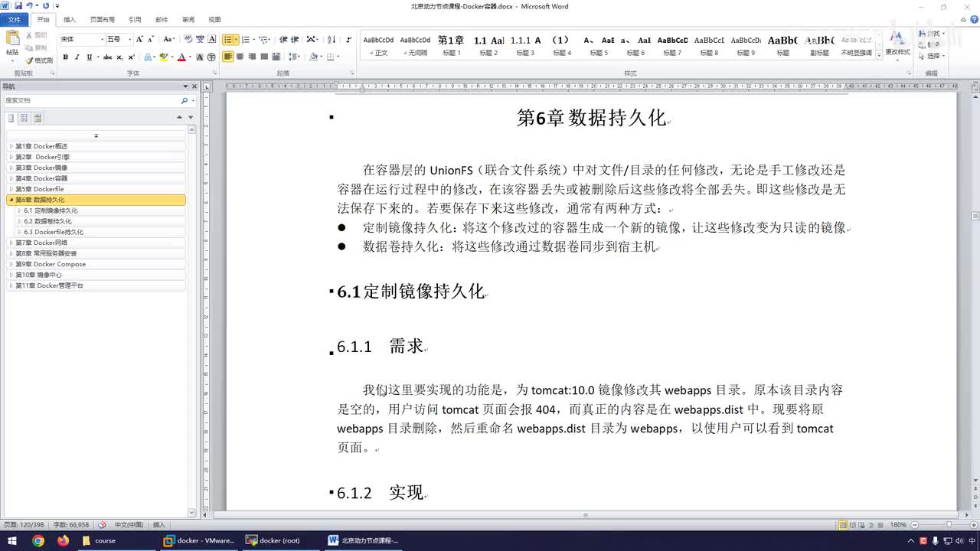Apply superscript formatting
This screenshot has width=980, height=551.
tap(131, 57)
